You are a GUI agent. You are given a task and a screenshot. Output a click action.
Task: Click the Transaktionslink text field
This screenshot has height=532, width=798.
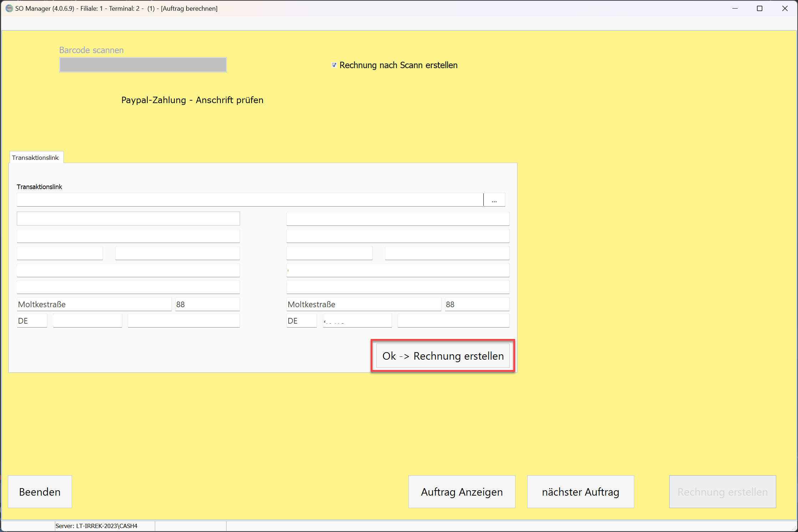click(x=250, y=200)
